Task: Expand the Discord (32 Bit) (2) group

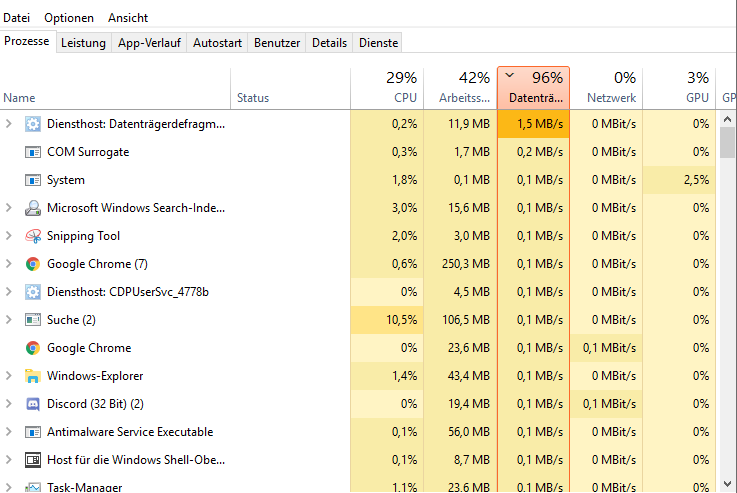Action: tap(8, 404)
